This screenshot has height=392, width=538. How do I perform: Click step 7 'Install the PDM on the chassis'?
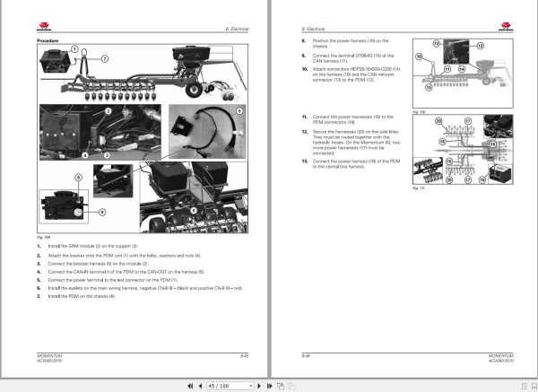tap(82, 296)
